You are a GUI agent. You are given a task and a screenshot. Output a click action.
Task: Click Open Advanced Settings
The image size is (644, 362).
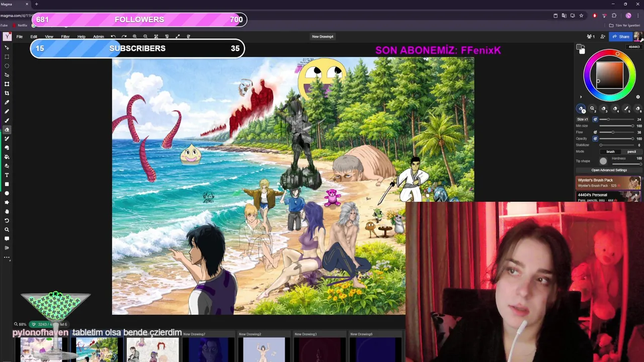(609, 170)
